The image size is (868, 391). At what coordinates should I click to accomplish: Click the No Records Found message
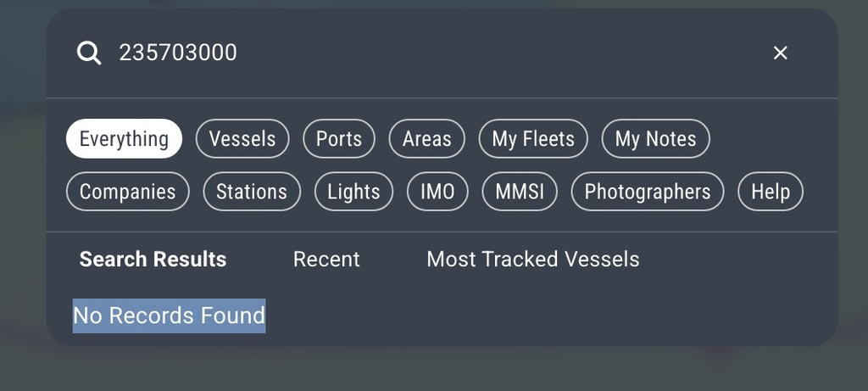(169, 316)
